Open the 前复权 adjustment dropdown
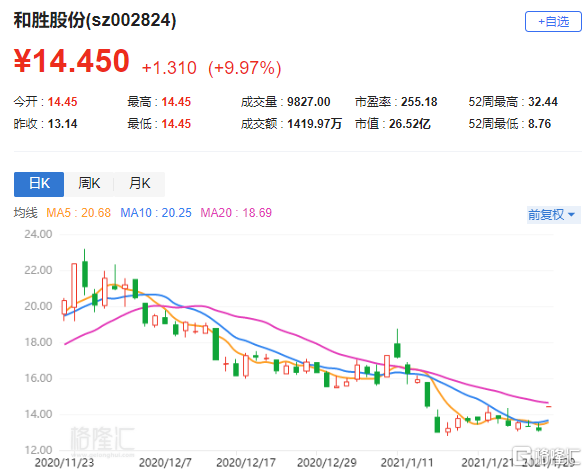 tap(553, 215)
